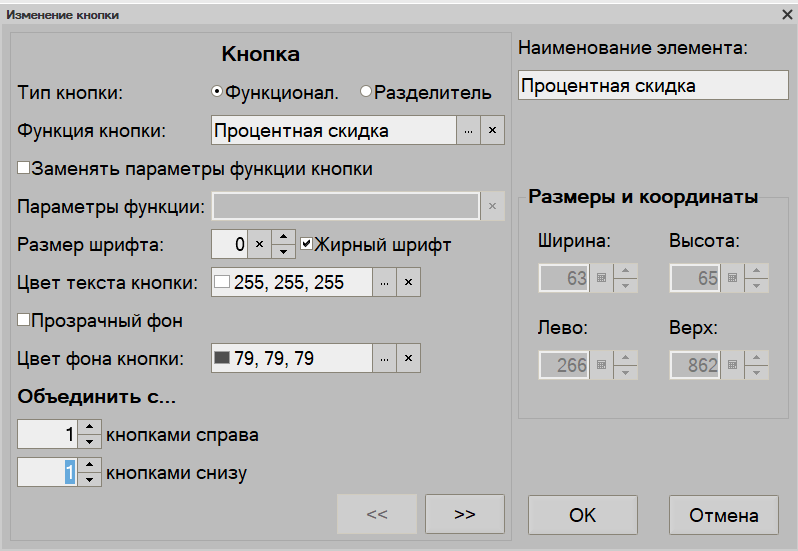Increase the Размер шрифта value
Viewport: 798px width, 551px height.
[x=284, y=238]
